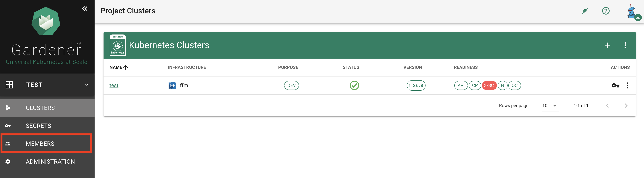The width and height of the screenshot is (644, 178).
Task: Open Administration via the gear icon
Action: click(8, 162)
